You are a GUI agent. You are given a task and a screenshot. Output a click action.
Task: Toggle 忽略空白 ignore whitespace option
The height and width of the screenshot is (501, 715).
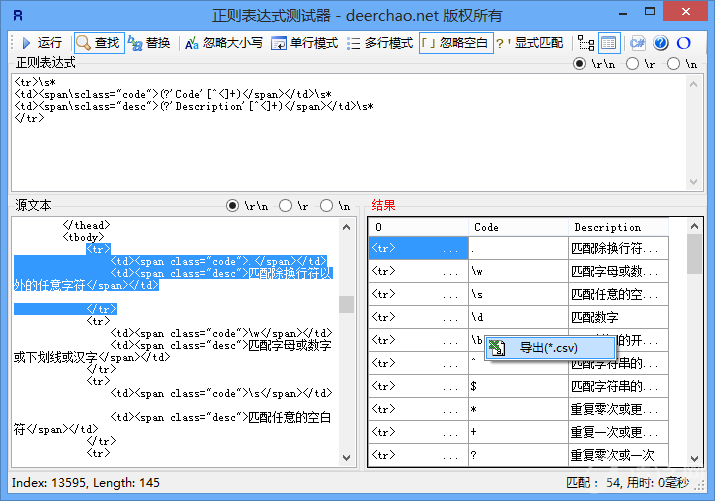click(456, 43)
